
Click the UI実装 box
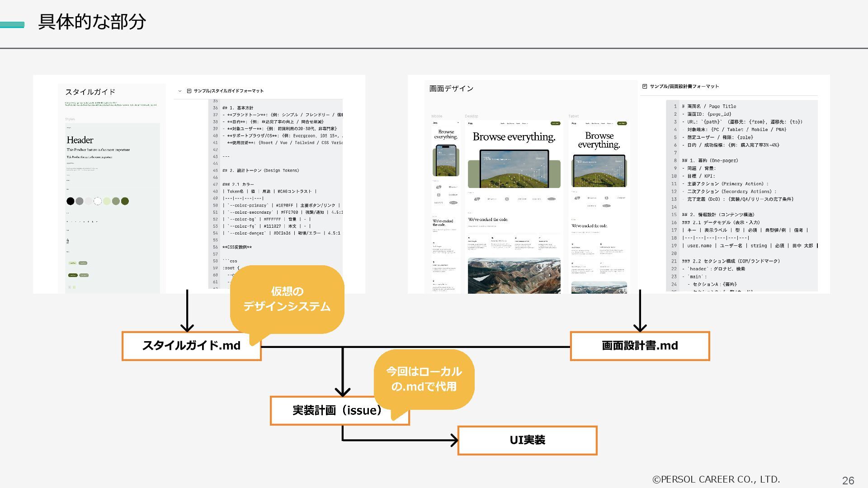(527, 440)
